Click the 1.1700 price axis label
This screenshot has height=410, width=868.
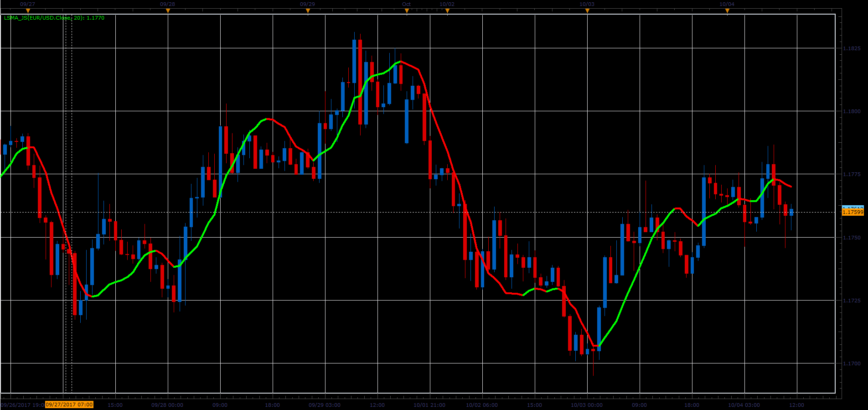pyautogui.click(x=852, y=363)
